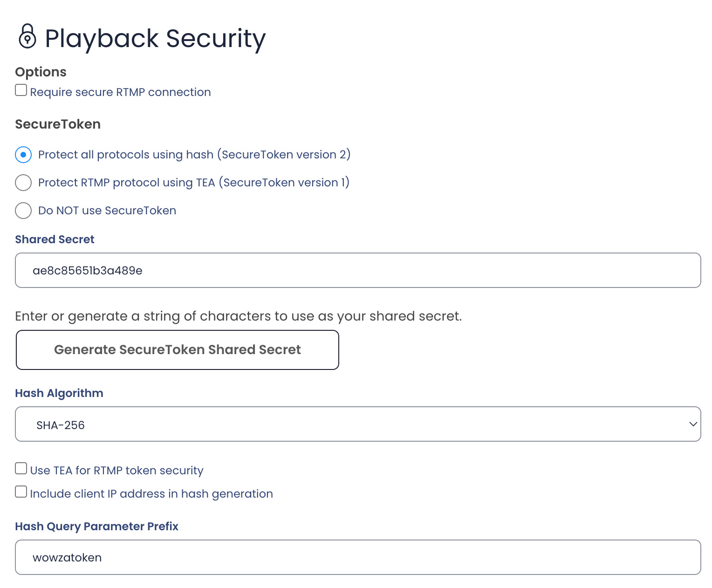Viewport: 712px width, 588px height.
Task: Check the Include client IP address box
Action: (21, 492)
